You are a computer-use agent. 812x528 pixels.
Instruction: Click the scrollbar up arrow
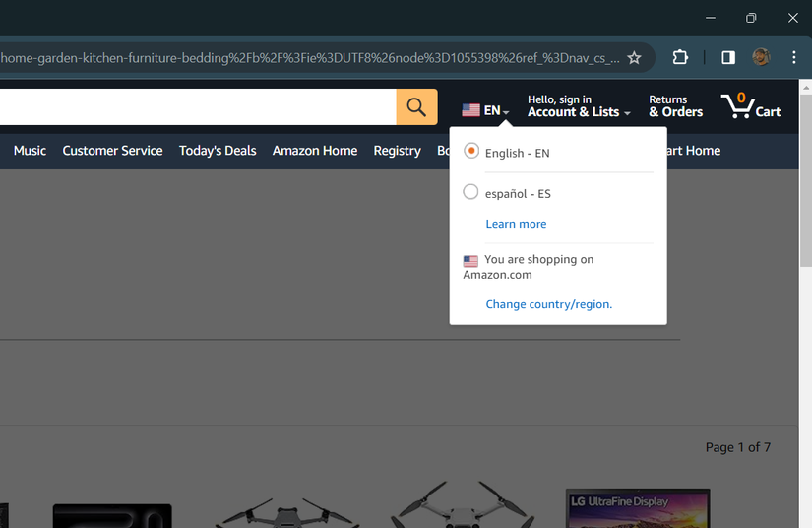805,87
